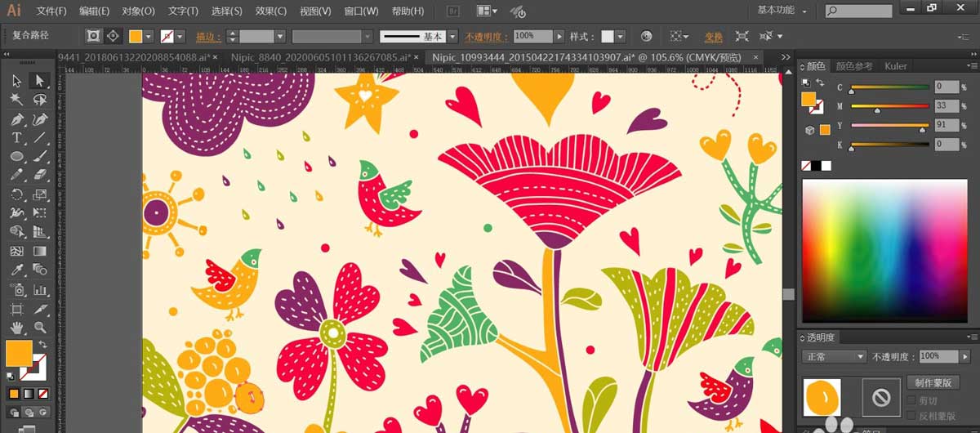Viewport: 980px width, 433px height.
Task: Enable the 反相蒙版 (Invert Mask) checkbox
Action: coord(912,415)
